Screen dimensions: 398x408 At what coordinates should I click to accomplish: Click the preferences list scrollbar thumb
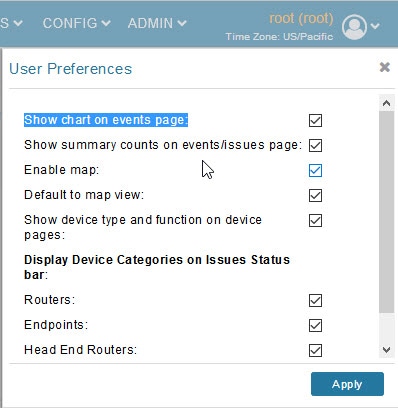(386, 212)
